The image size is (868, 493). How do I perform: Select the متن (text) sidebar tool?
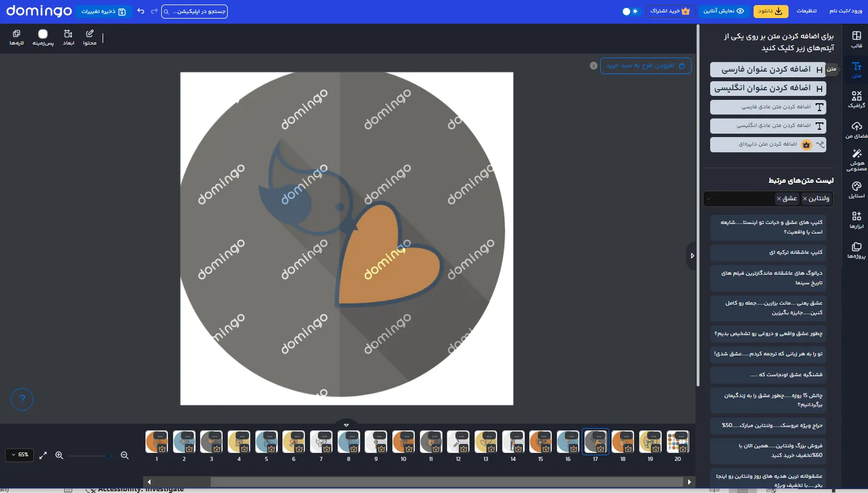coord(856,70)
